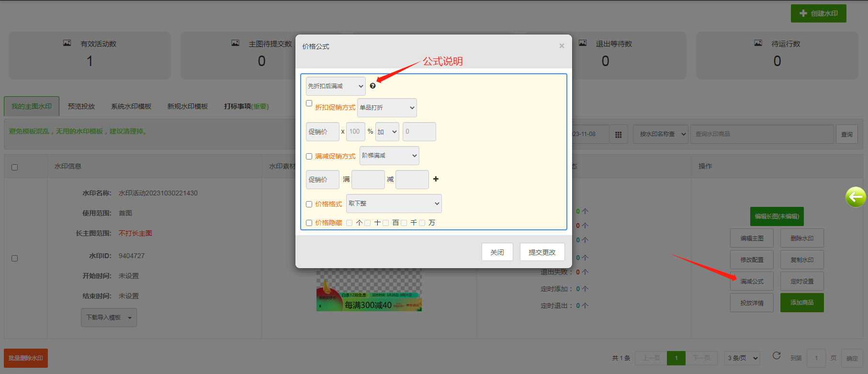The width and height of the screenshot is (868, 374).
Task: Open the calendar grid date picker icon
Action: 618,135
